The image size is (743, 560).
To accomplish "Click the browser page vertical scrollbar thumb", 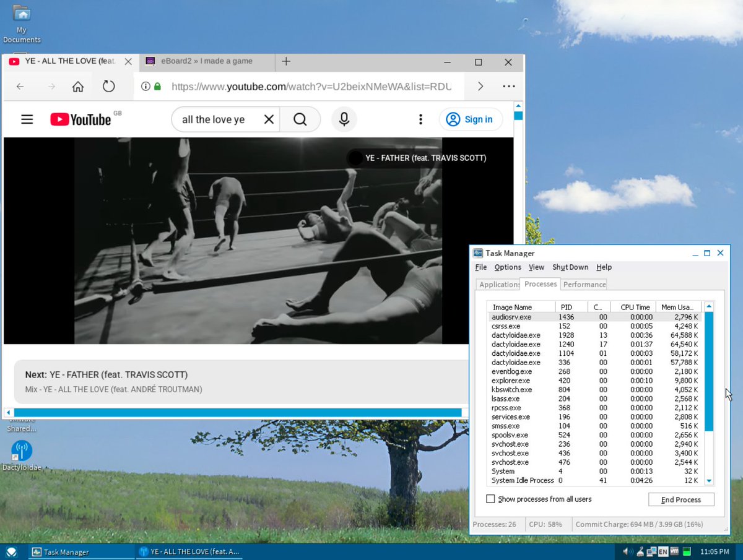I will pyautogui.click(x=518, y=115).
